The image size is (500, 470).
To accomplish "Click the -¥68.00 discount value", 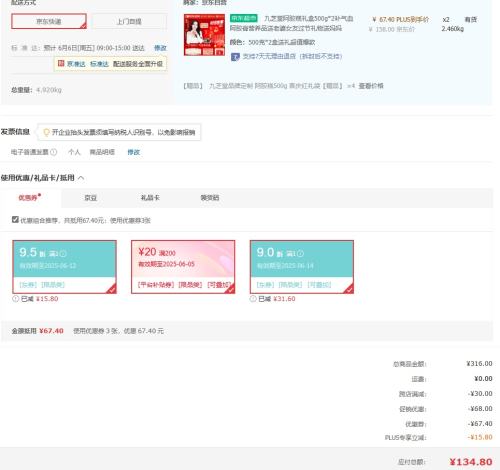I will (480, 409).
